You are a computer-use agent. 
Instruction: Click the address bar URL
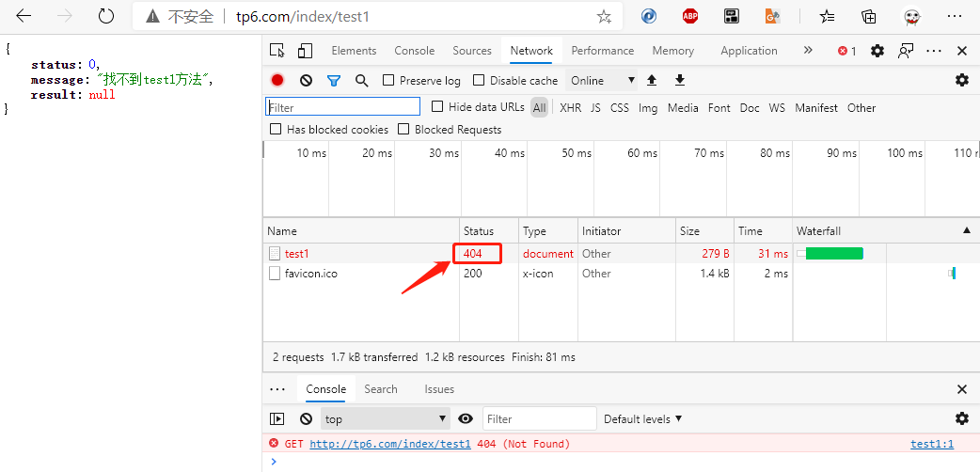[x=303, y=17]
